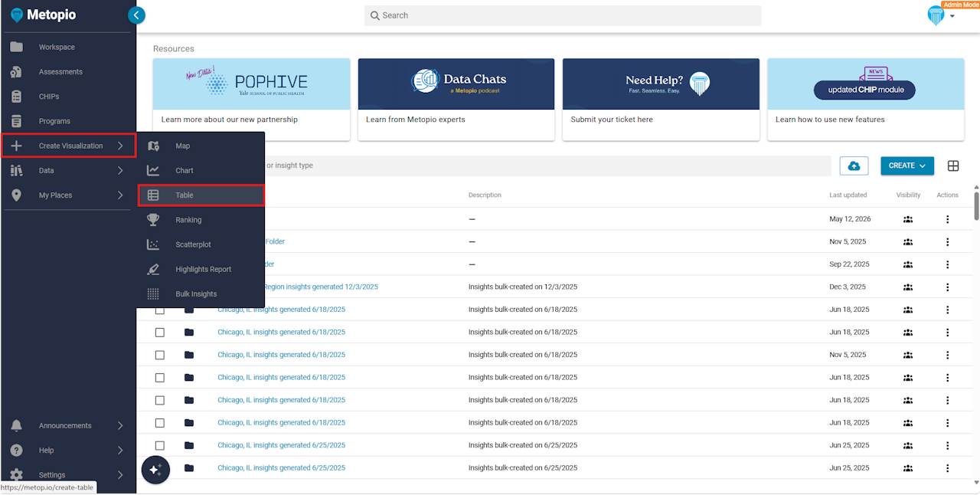Screen dimensions: 980x495
Task: Collapse the sidebar with the arrow button
Action: tap(136, 15)
